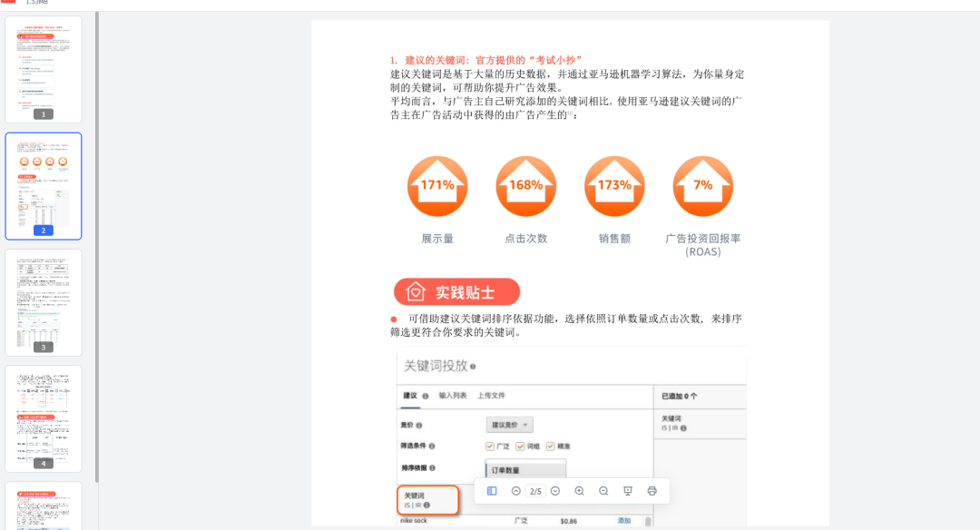The width and height of the screenshot is (980, 530).
Task: Uncheck the 广泛 match type checkbox
Action: pyautogui.click(x=489, y=446)
